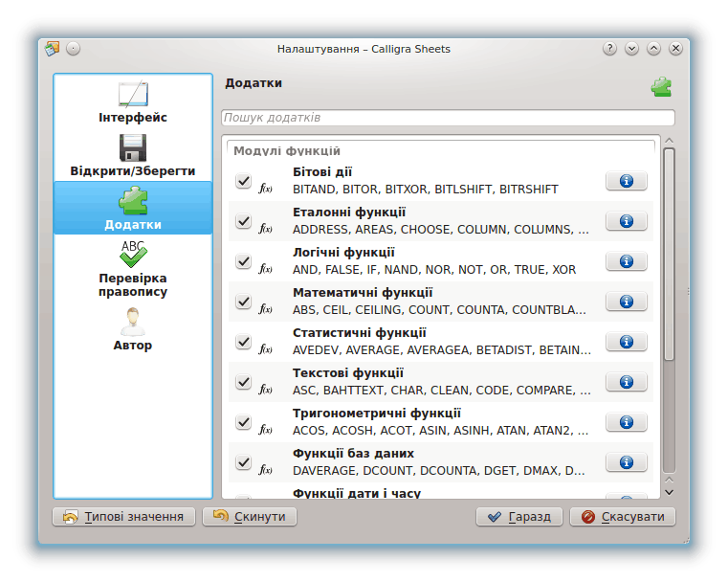Screen dimensions: 728x582
Task: Click the Пошук додатків search field
Action: coord(448,118)
